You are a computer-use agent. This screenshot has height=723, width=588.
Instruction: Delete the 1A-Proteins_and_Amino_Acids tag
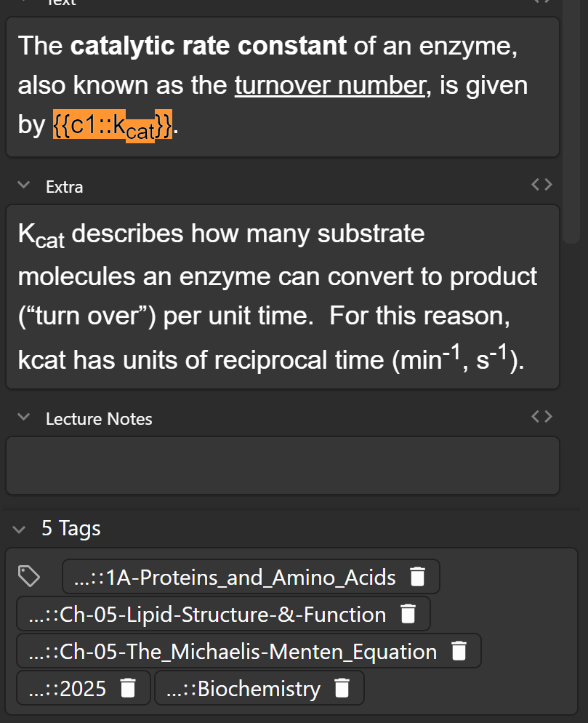pos(417,578)
